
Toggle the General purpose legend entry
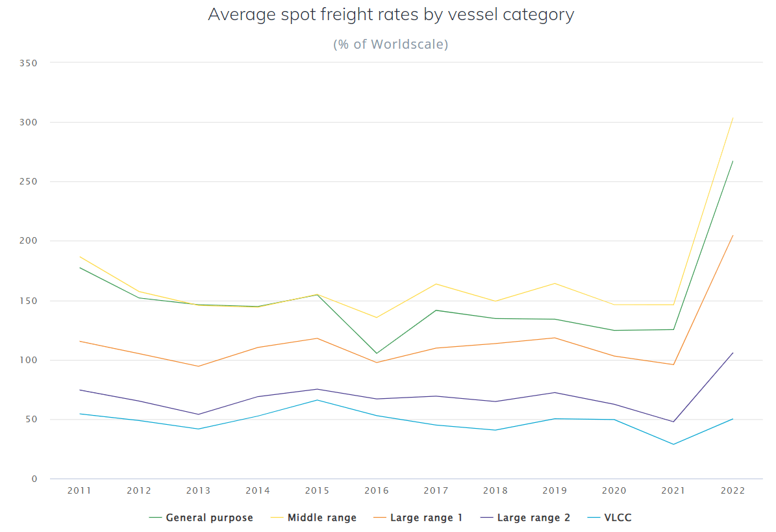tap(209, 518)
